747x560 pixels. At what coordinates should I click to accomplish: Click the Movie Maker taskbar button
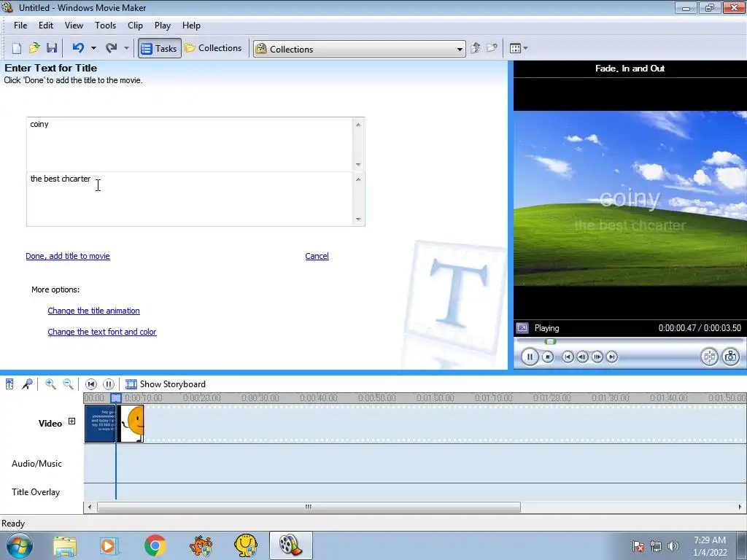pyautogui.click(x=290, y=545)
